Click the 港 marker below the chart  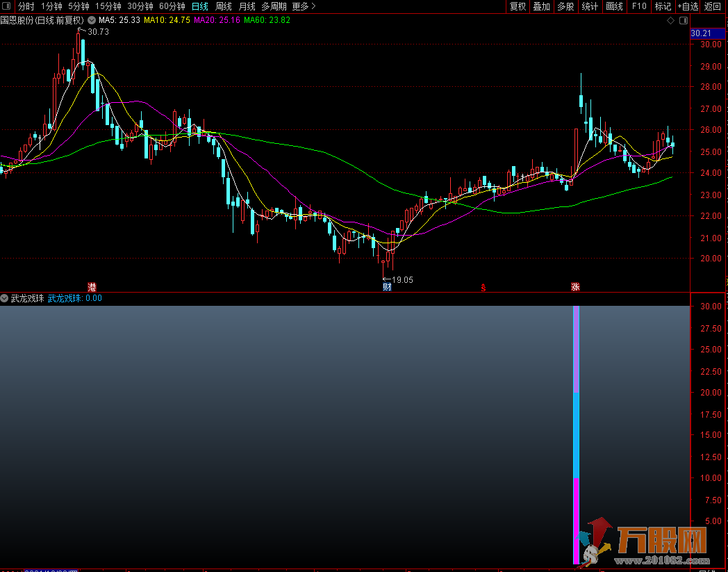(92, 287)
